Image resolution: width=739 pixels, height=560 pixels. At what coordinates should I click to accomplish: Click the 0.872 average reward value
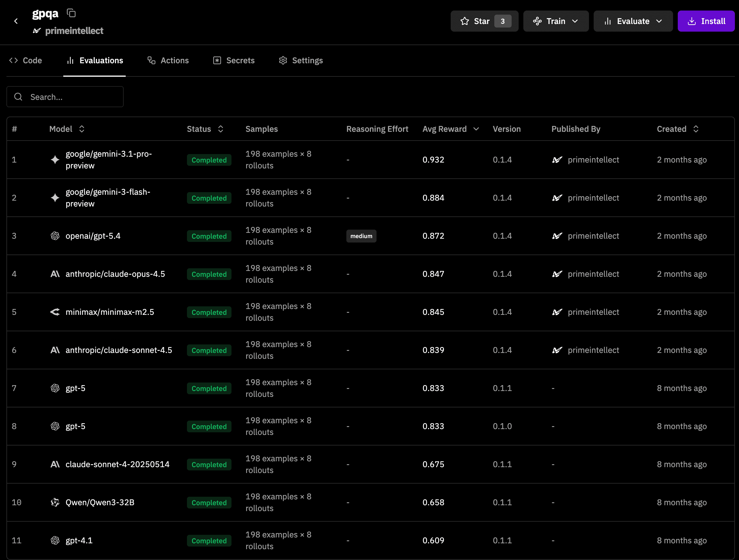(433, 236)
